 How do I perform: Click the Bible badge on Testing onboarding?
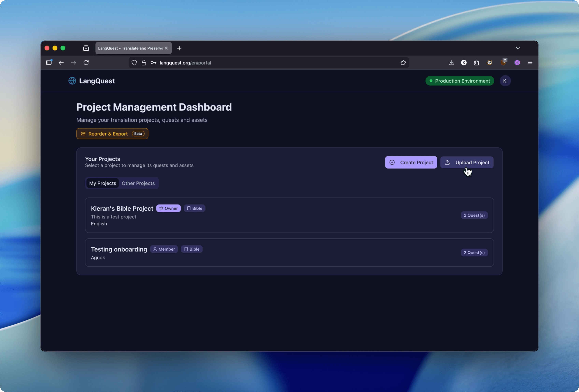(192, 249)
